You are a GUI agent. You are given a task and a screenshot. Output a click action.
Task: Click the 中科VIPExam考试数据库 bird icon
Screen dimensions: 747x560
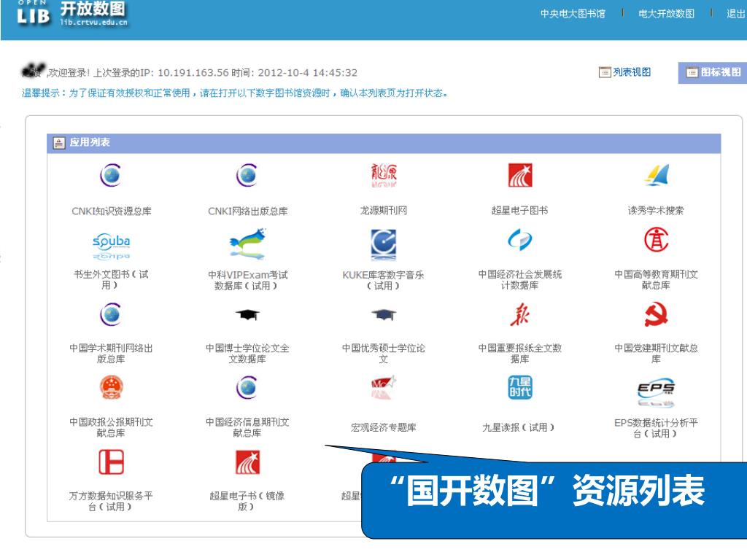pos(247,244)
